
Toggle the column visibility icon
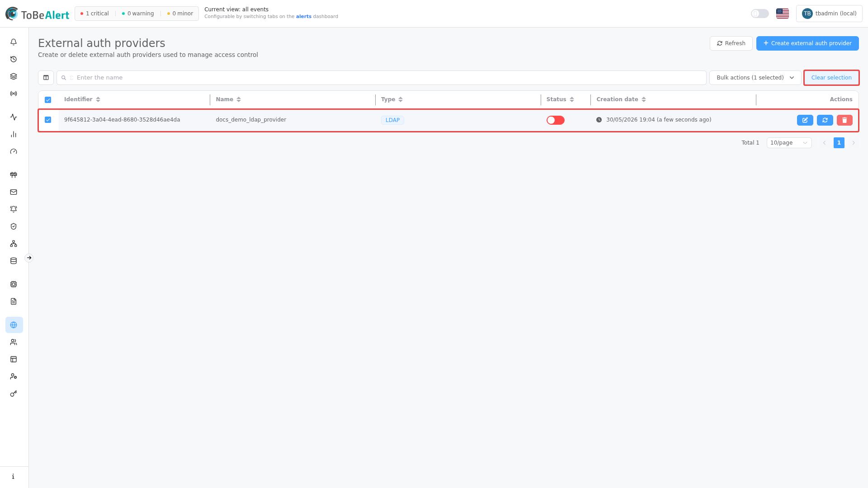[46, 78]
